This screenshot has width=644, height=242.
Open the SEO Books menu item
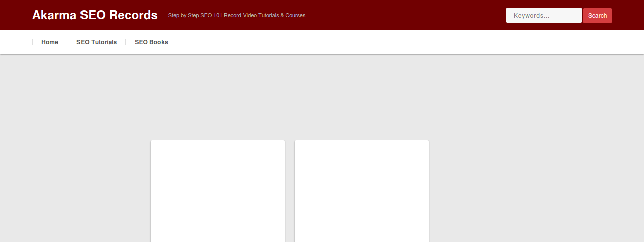coord(151,42)
